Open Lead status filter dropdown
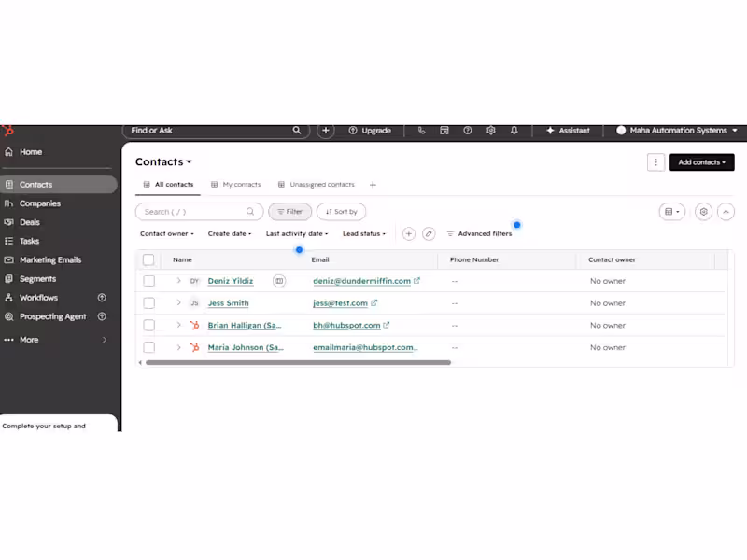This screenshot has width=747, height=560. pyautogui.click(x=364, y=234)
